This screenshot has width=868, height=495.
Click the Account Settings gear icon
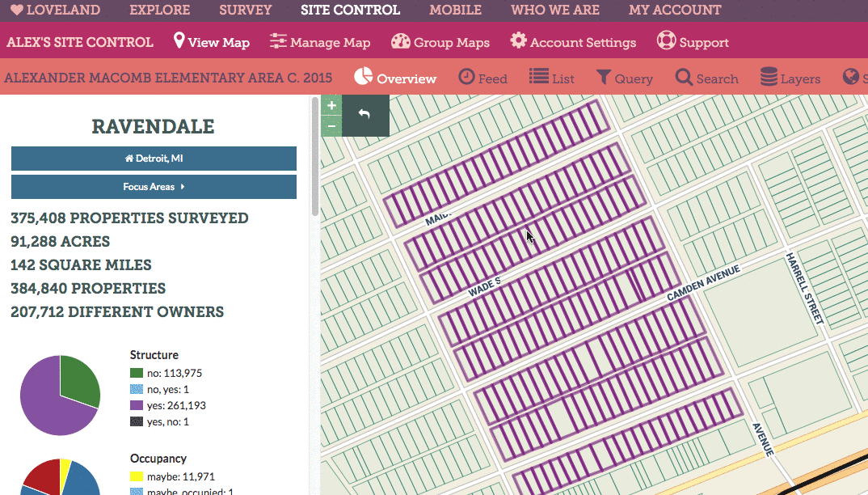[x=518, y=41]
